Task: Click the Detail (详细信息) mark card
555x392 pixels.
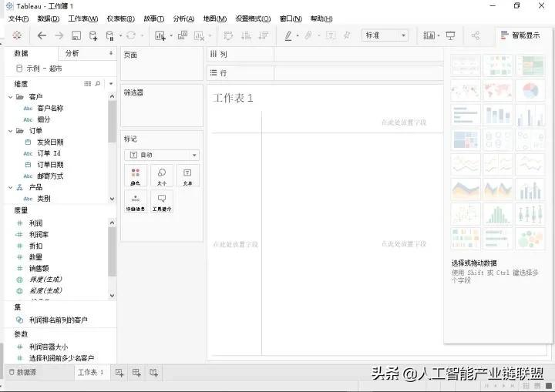Action: click(x=135, y=202)
